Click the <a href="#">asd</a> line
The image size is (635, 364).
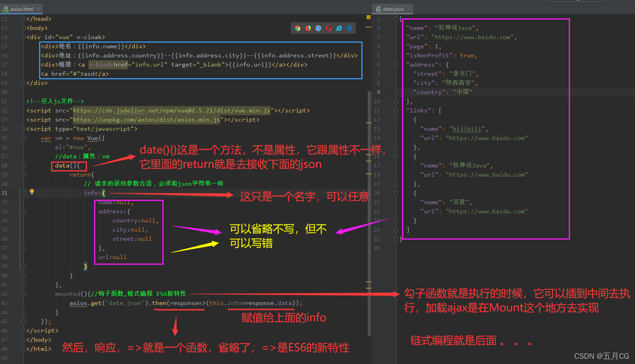[x=75, y=74]
